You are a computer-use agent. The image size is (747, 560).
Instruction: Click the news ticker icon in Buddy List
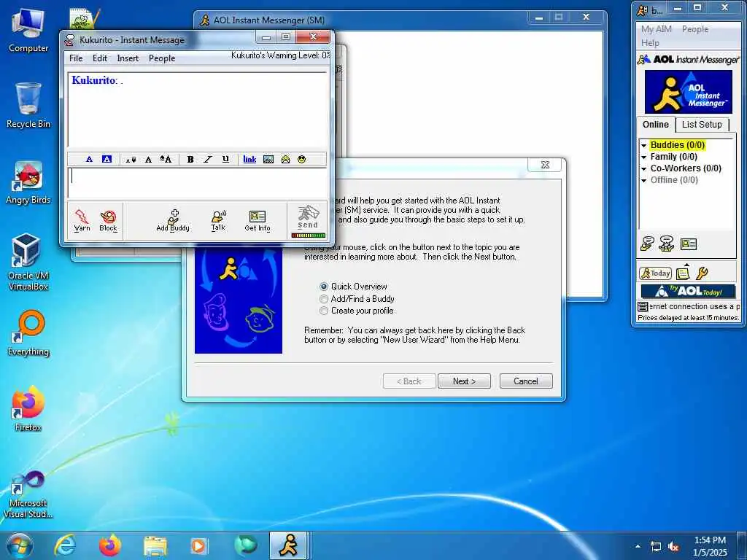pos(643,307)
